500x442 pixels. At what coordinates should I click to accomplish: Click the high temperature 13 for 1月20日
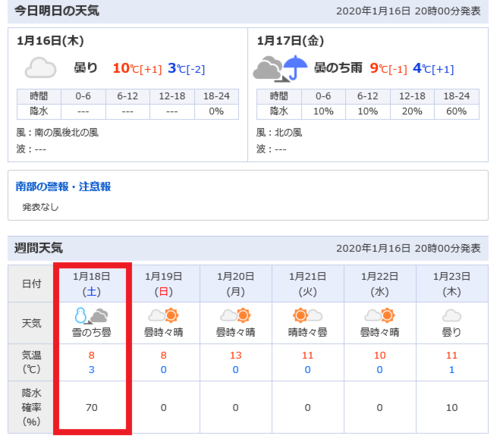point(235,355)
